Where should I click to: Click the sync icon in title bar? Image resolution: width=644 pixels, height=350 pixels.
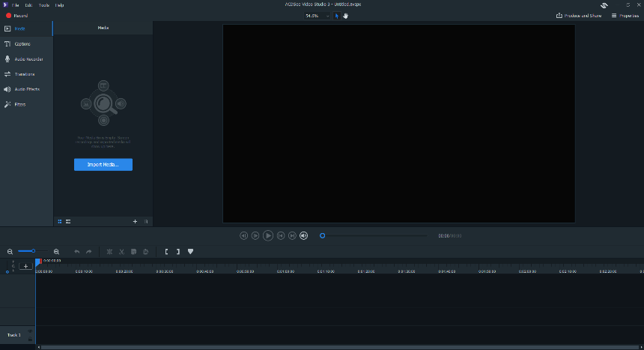604,5
